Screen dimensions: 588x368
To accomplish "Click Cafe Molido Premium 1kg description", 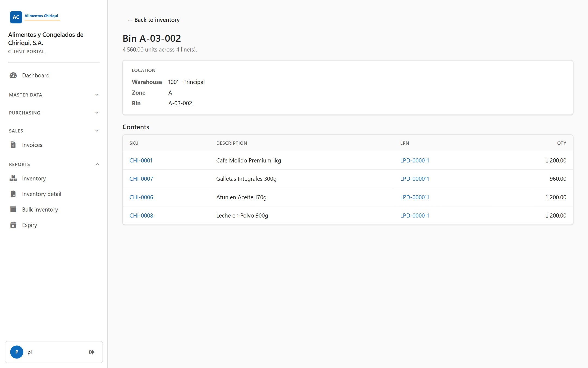I will coord(249,161).
